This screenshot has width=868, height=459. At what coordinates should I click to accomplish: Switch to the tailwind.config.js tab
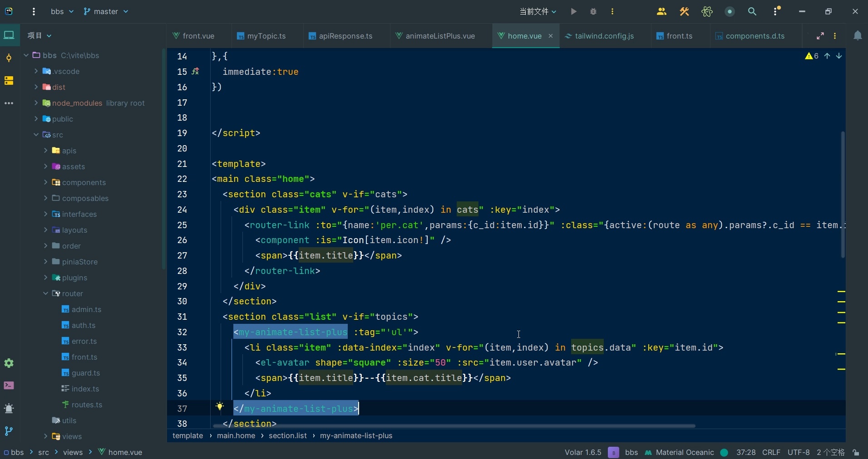pyautogui.click(x=604, y=36)
